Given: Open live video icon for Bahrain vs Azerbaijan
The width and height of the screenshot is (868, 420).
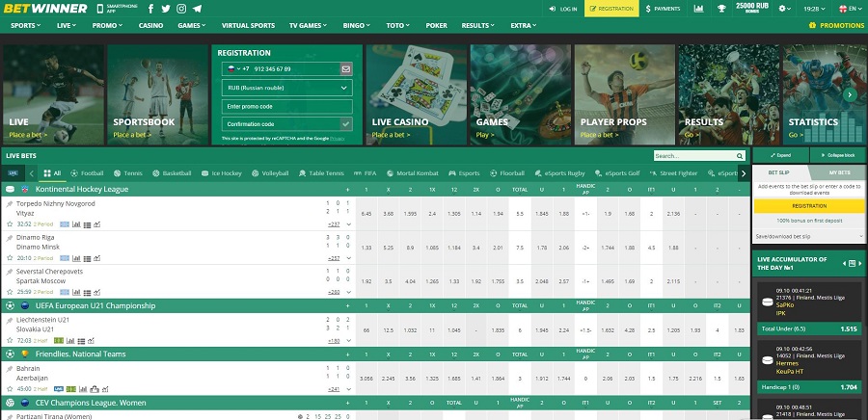Looking at the screenshot, I should click(59, 389).
